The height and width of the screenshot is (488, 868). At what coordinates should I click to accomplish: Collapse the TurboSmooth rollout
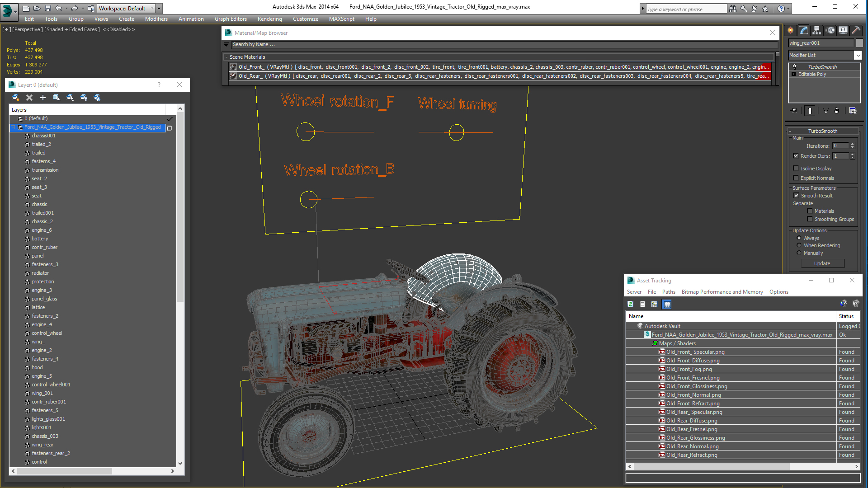pos(790,131)
